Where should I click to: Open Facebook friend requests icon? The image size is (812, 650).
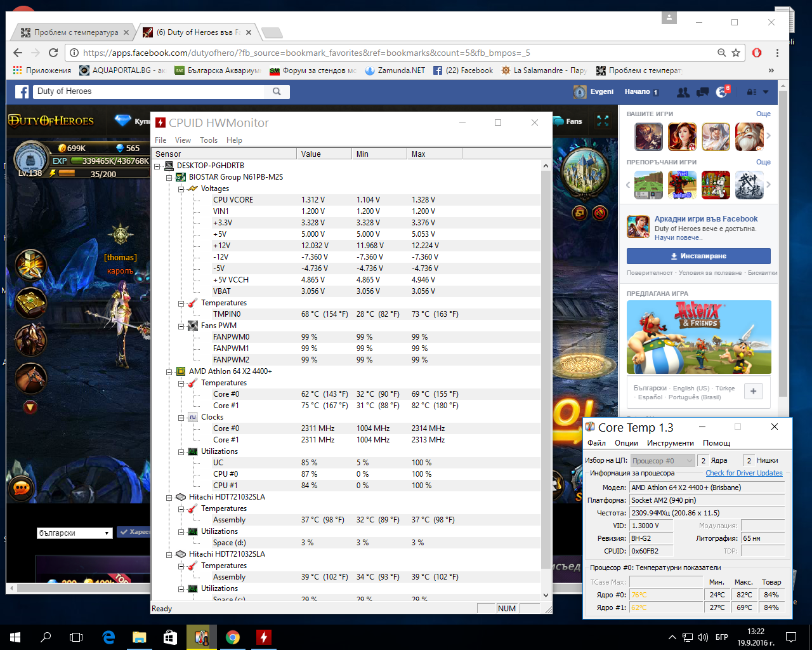click(683, 92)
